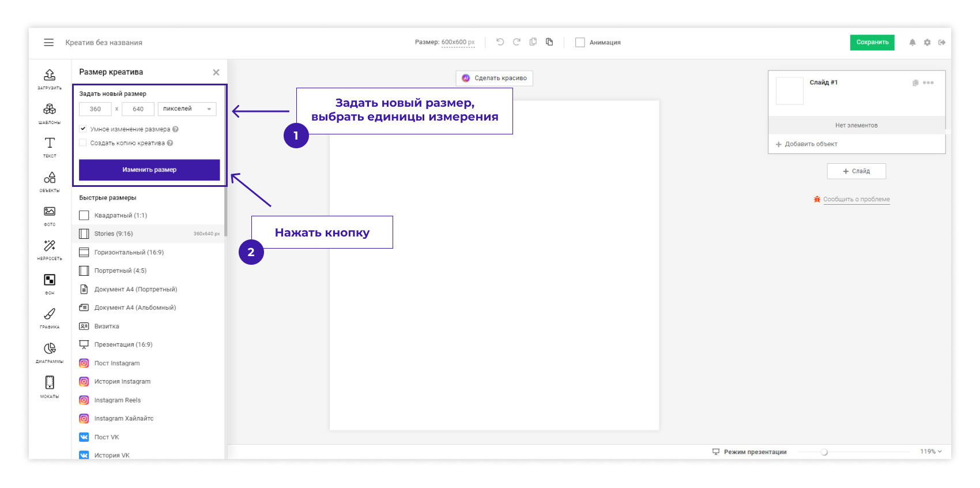Click the green Сохранить button
Screen dimensions: 980x488
click(872, 42)
